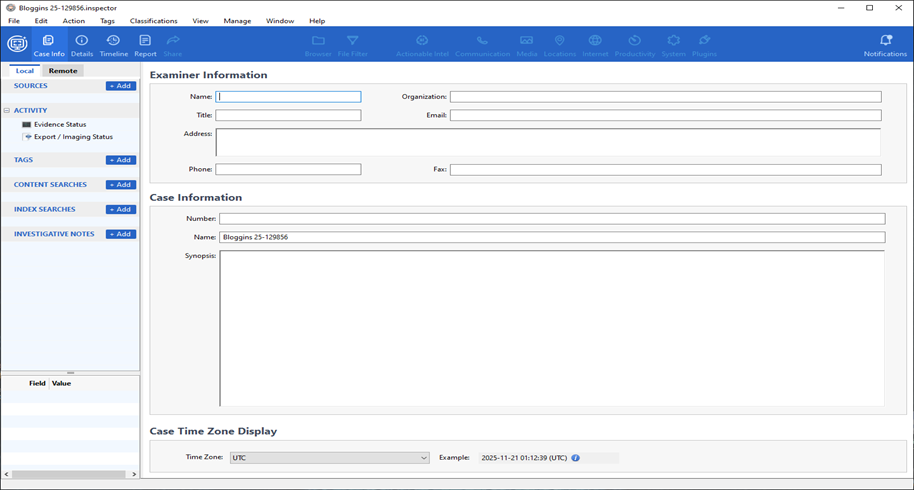The width and height of the screenshot is (914, 490).
Task: Select the Evidence Status item
Action: (60, 125)
